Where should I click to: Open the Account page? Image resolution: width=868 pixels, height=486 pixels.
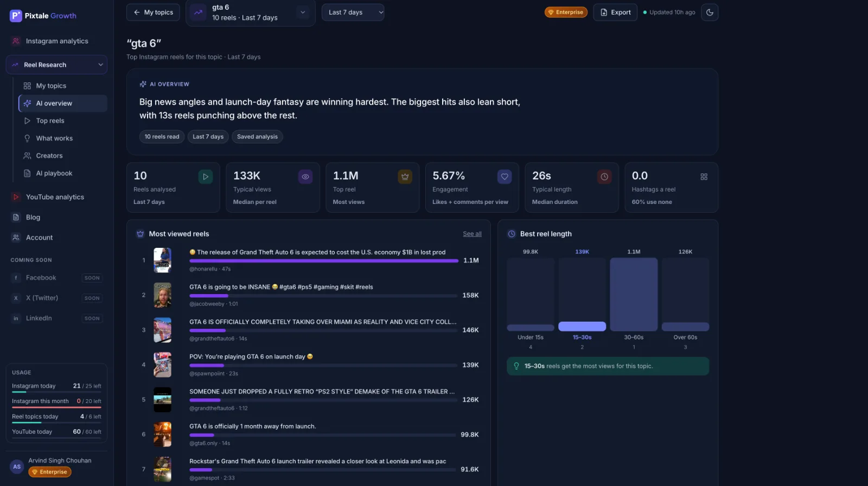click(56, 238)
